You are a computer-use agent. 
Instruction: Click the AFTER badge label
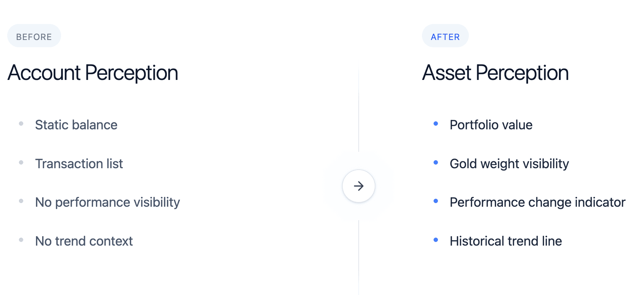pyautogui.click(x=445, y=37)
